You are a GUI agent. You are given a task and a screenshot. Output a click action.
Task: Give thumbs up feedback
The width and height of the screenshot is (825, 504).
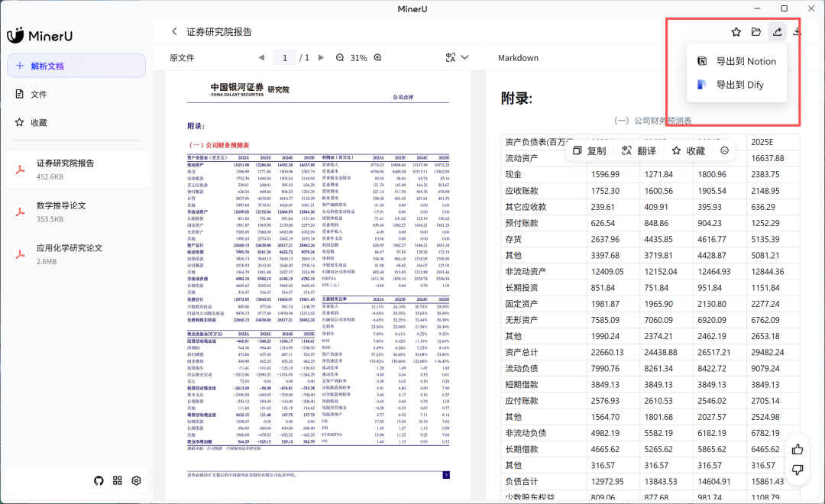[x=797, y=450]
